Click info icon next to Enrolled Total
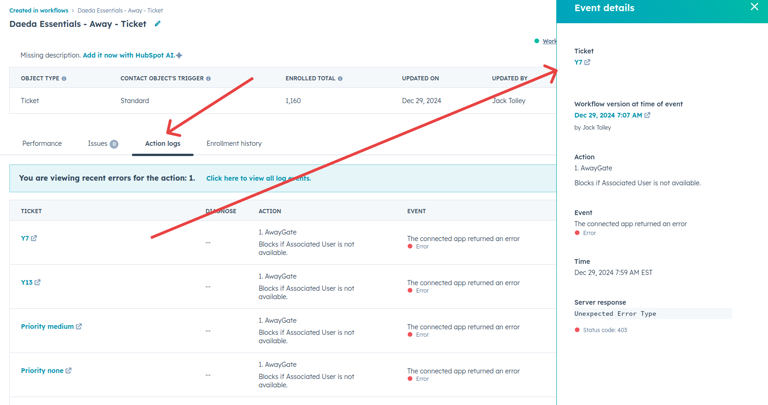 click(340, 78)
